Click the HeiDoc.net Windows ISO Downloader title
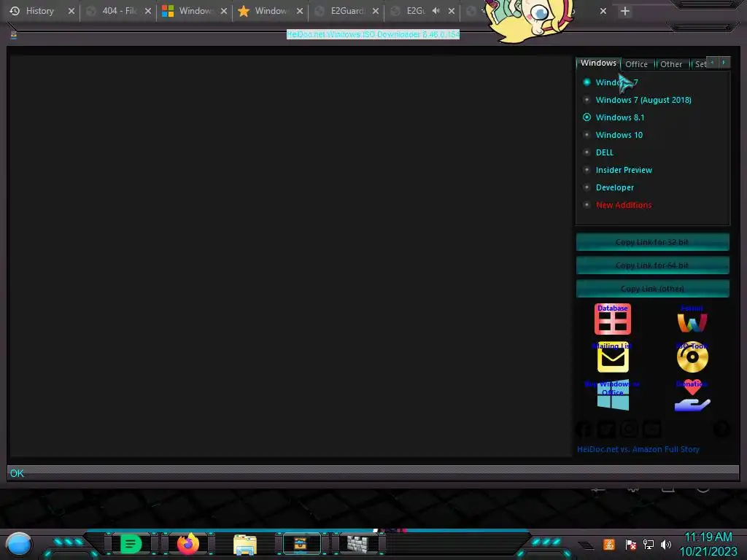The height and width of the screenshot is (560, 747). coord(373,34)
